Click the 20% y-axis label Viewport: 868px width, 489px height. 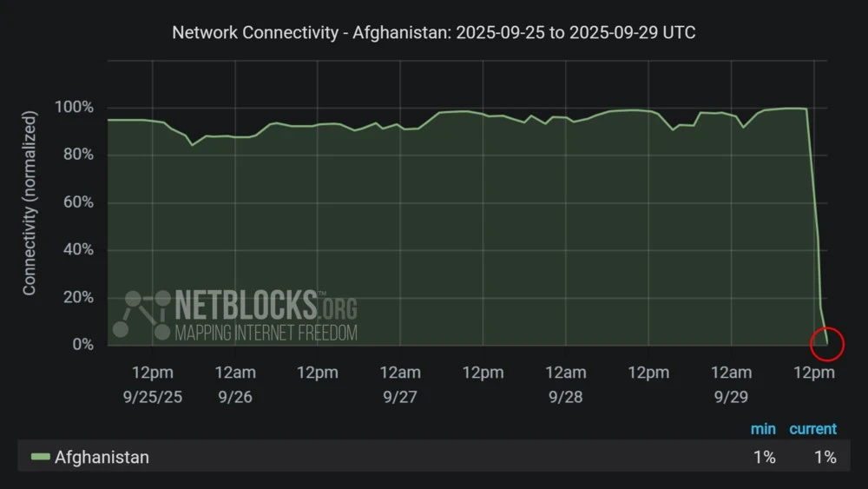[77, 298]
